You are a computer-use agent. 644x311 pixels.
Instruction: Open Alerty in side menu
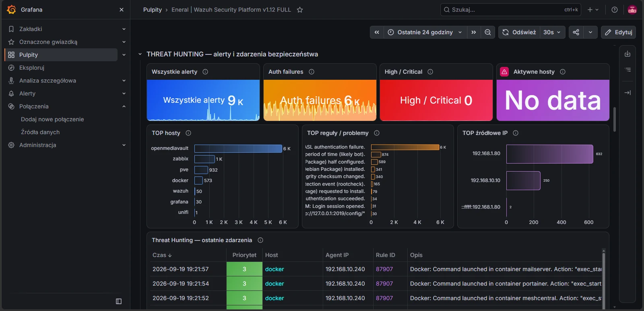click(x=27, y=93)
